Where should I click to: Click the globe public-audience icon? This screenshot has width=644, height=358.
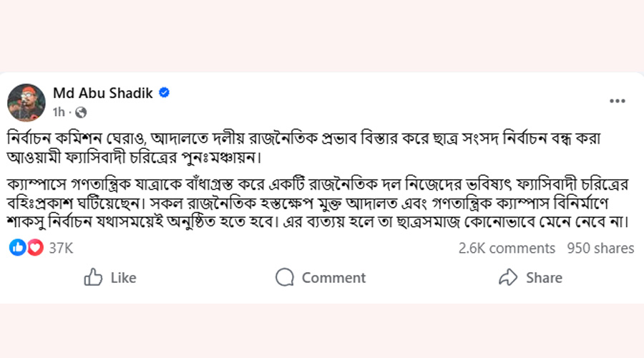(81, 112)
